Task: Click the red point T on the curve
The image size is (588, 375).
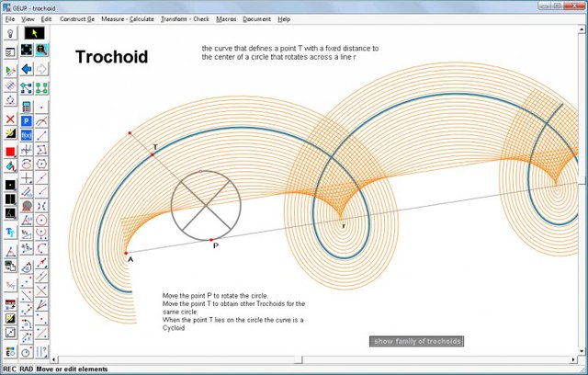Action: (x=153, y=154)
